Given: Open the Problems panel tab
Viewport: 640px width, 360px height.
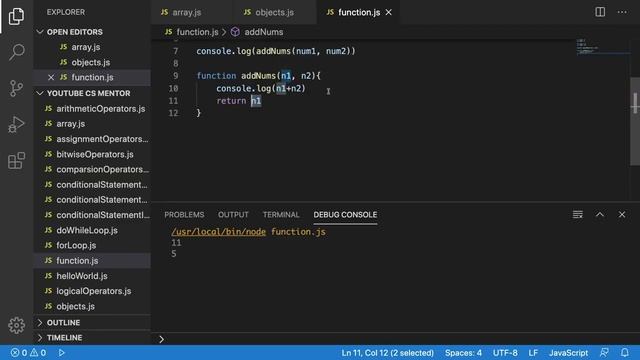Looking at the screenshot, I should [184, 215].
